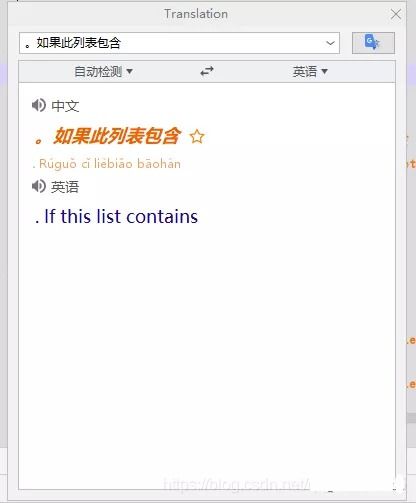Close the Translation dialog

pos(396,14)
